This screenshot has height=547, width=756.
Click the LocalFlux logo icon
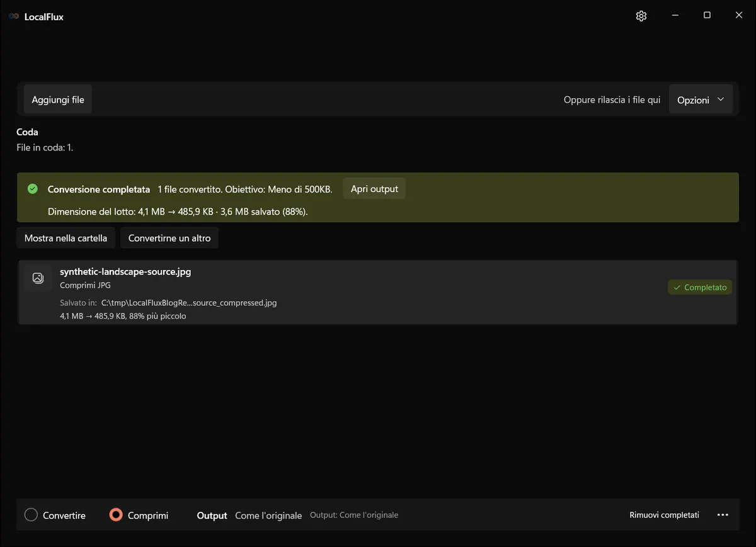tap(14, 17)
